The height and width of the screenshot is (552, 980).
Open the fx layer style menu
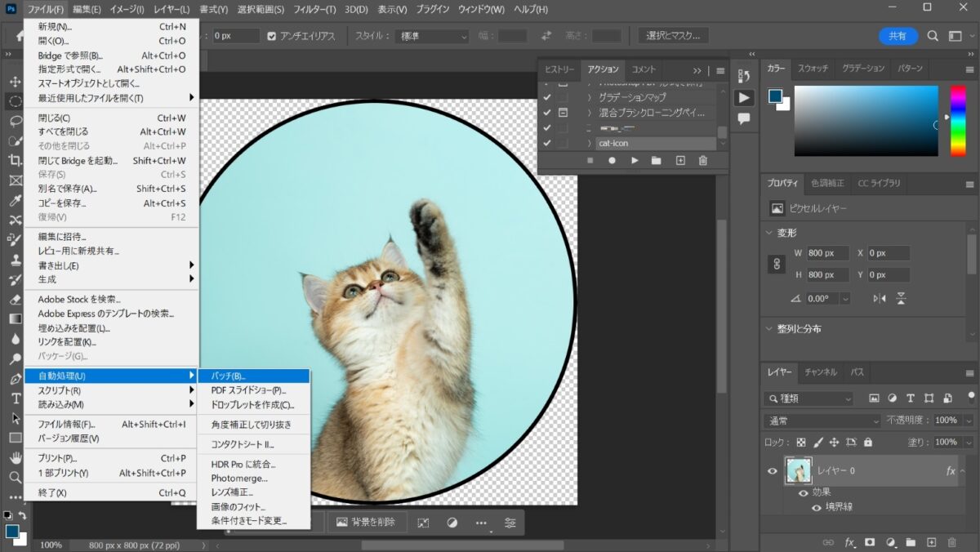[849, 541]
